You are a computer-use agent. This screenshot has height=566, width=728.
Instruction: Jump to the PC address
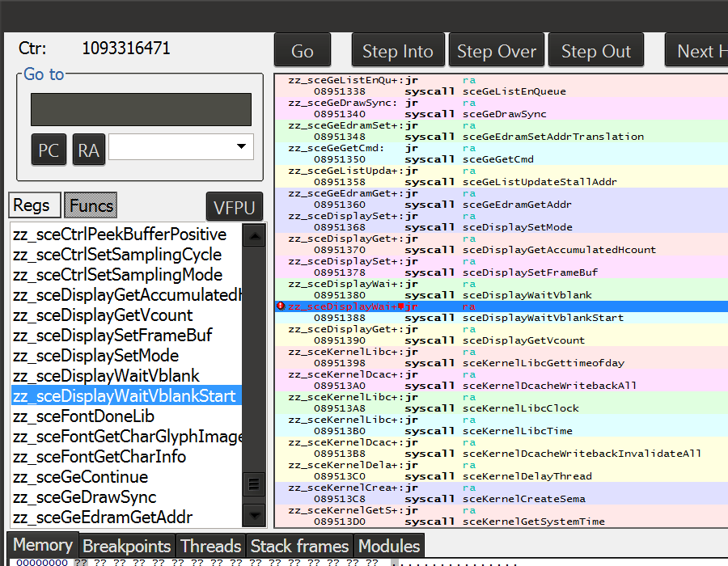[x=49, y=150]
